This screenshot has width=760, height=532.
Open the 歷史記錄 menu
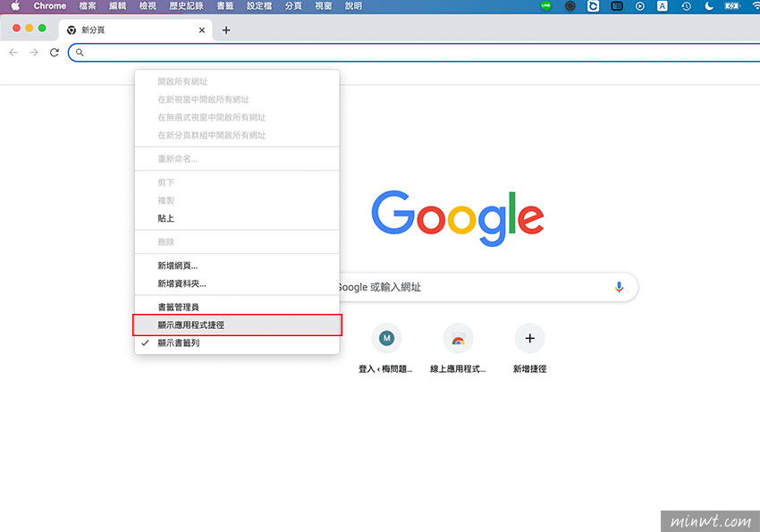point(186,6)
